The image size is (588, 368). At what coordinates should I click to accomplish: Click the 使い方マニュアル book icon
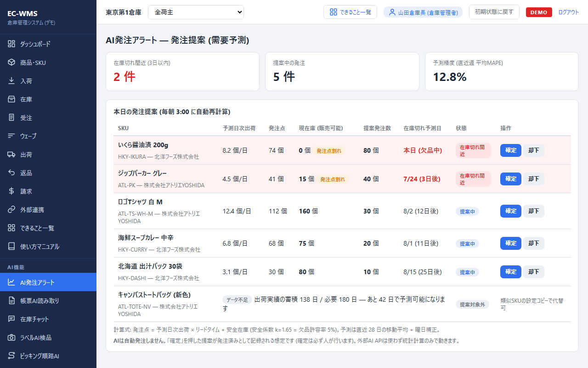tap(11, 247)
